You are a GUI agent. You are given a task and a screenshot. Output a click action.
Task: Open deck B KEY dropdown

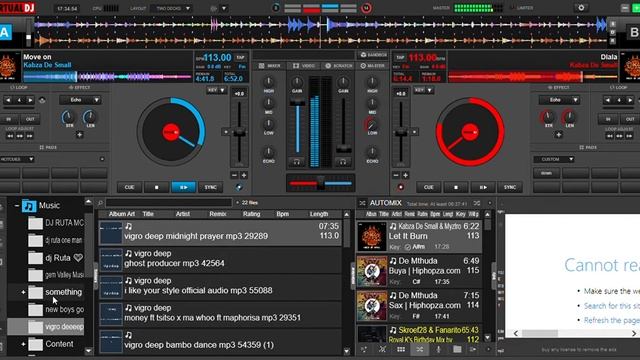click(x=423, y=90)
